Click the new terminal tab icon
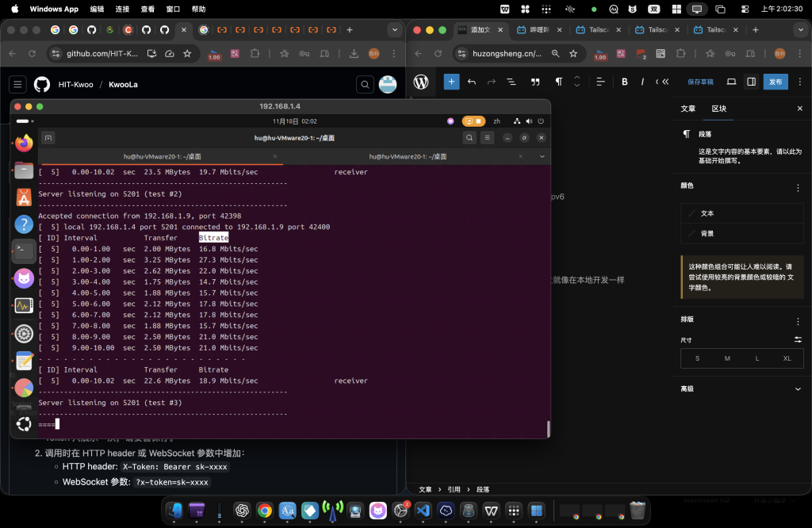 [48, 138]
